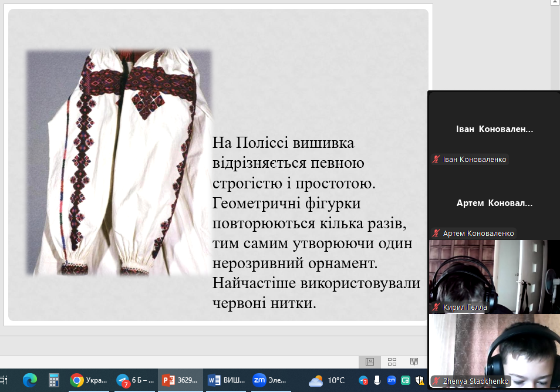Switch to the Word document 'ВИШ...' in the taskbar
This screenshot has width=560, height=392.
pos(226,380)
